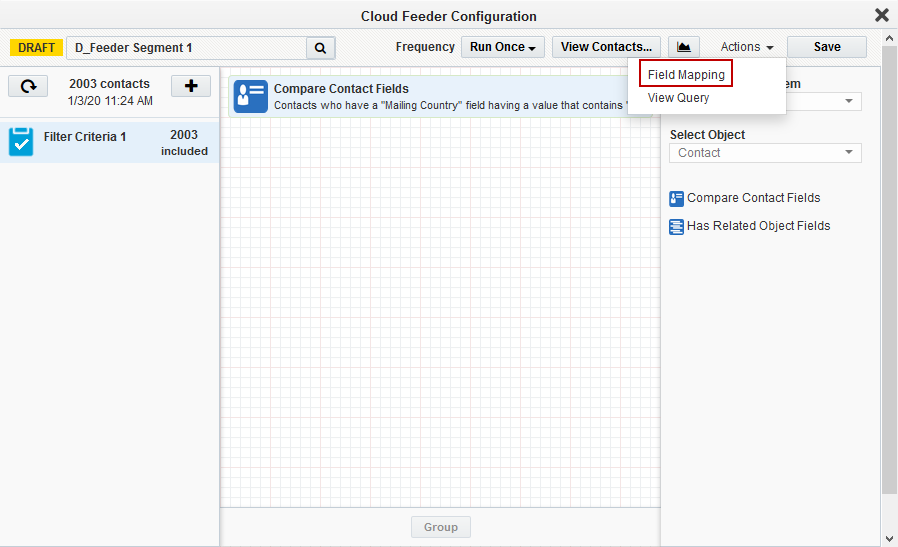Choose Field Mapping from Actions menu
Screen dimensions: 898x547
click(x=686, y=75)
